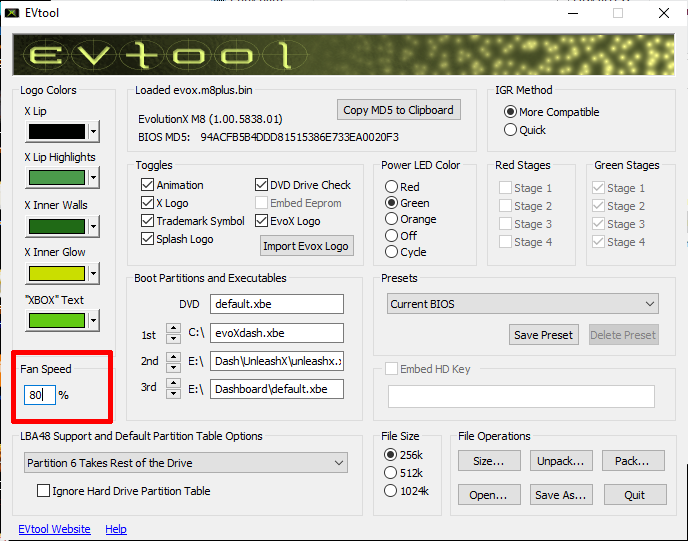Open the X Lip color dropdown arrow
Screen dimensions: 688x541
point(93,131)
